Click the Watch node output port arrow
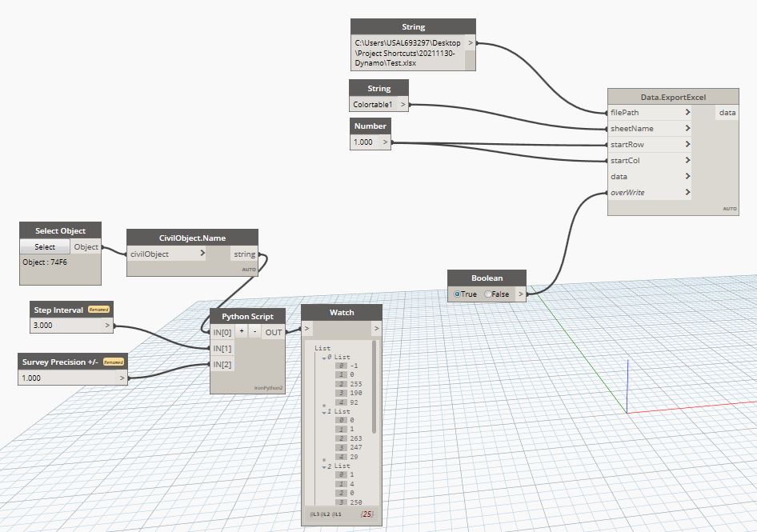 tap(377, 328)
